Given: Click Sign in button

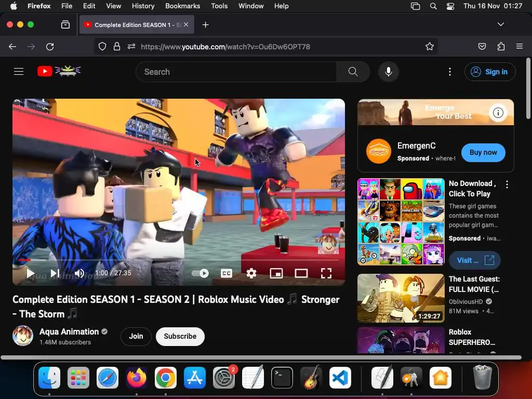Looking at the screenshot, I should [490, 72].
